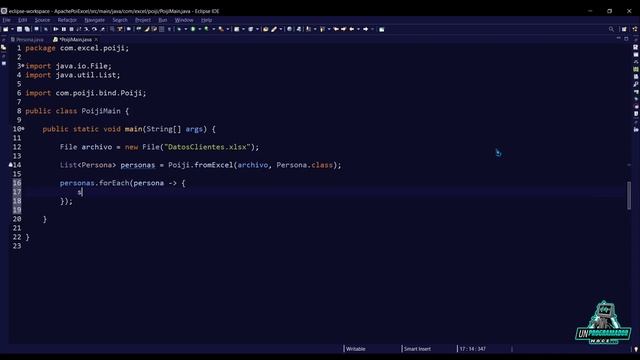Image resolution: width=640 pixels, height=360 pixels.
Task: Click the New Java Class icon
Action: pyautogui.click(x=251, y=29)
